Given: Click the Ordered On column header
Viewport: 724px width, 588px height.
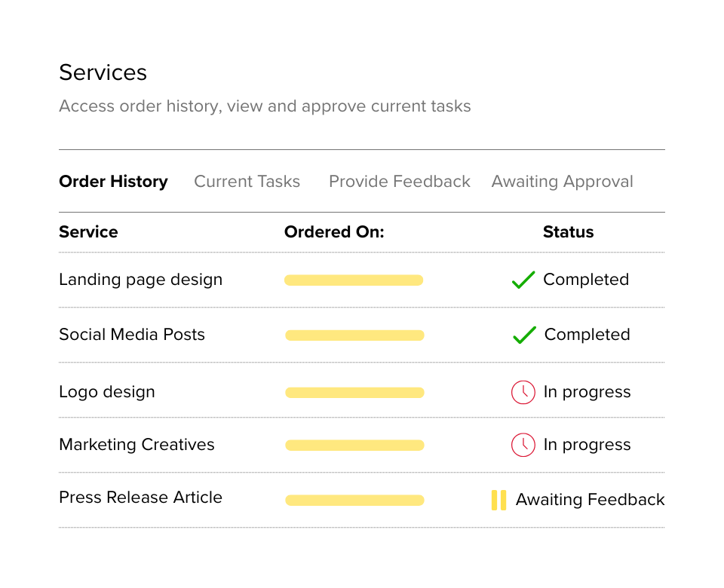Looking at the screenshot, I should coord(334,231).
